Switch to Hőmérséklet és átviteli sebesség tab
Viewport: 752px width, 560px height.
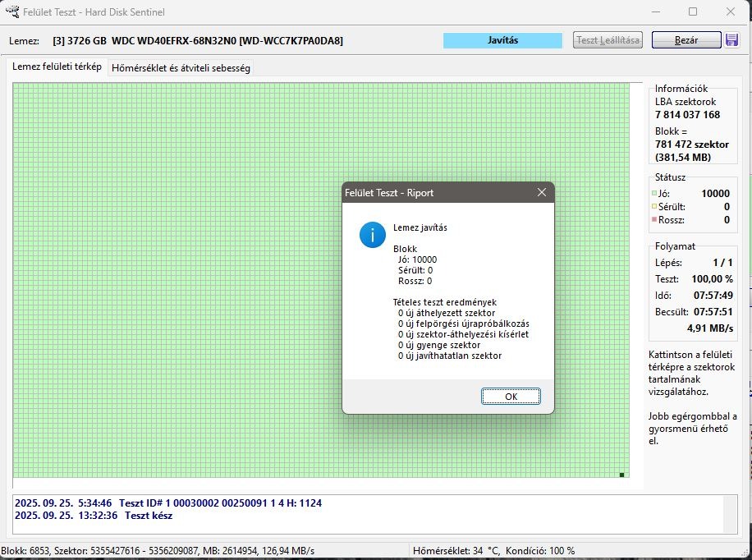181,68
